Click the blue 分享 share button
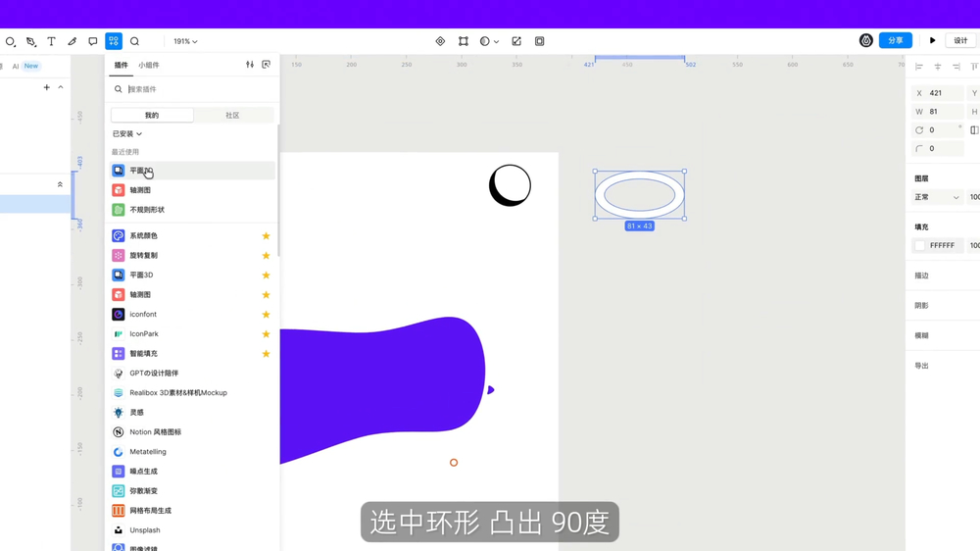 click(x=895, y=40)
